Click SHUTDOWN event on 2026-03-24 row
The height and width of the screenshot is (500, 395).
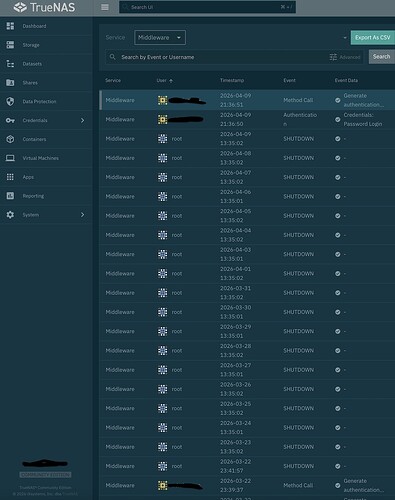(x=299, y=428)
